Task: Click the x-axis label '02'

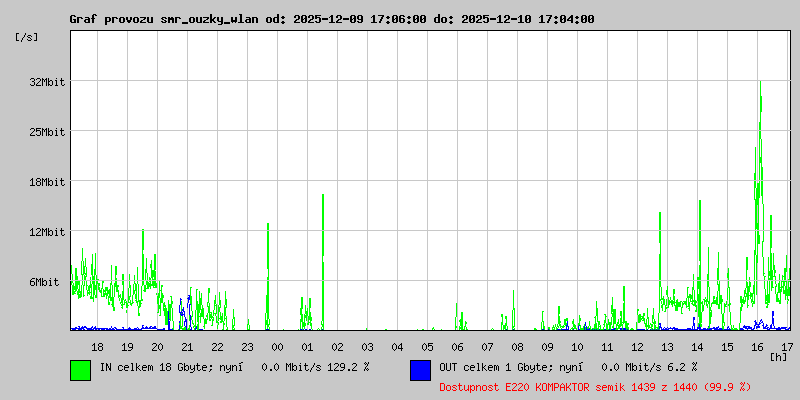Action: point(337,347)
